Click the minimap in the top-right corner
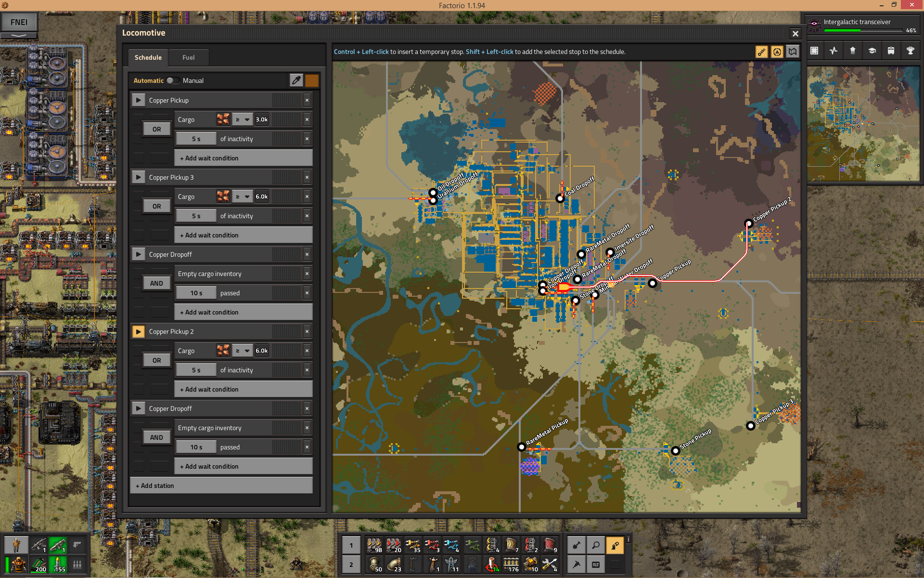924x578 pixels. point(864,124)
